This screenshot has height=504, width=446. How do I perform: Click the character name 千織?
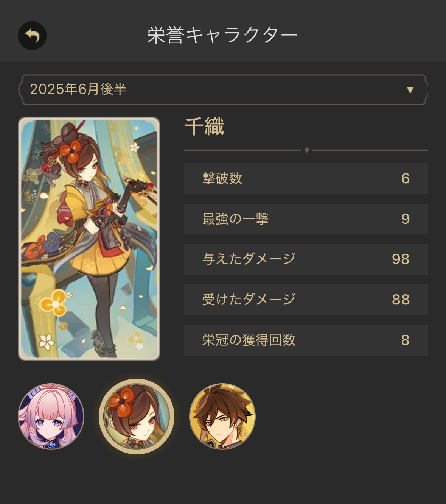pos(205,126)
